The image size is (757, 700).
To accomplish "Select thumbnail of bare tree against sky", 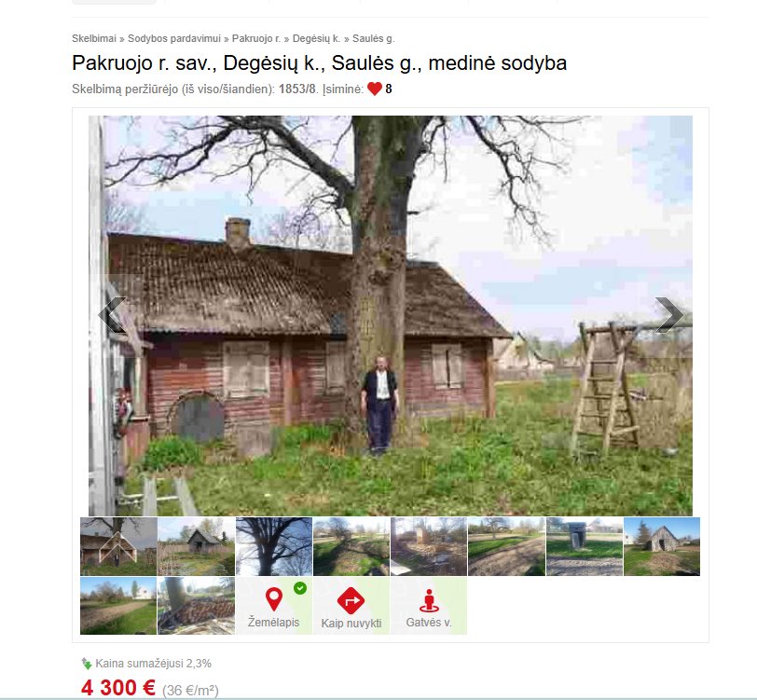I will click(x=274, y=546).
